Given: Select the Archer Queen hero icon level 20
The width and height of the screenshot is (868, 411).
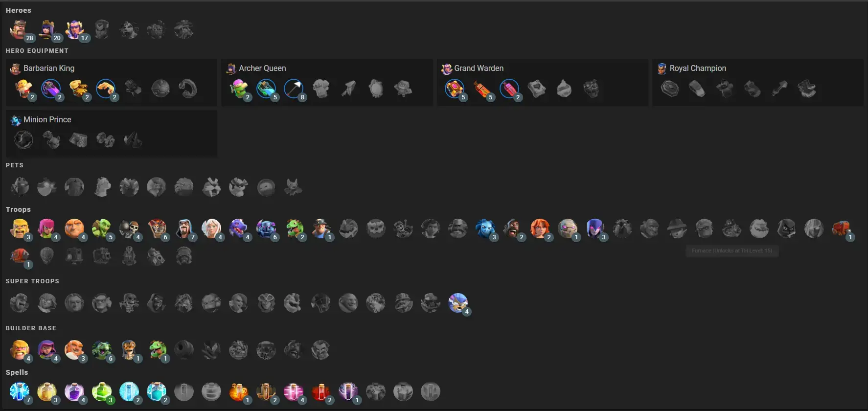Looking at the screenshot, I should (47, 30).
